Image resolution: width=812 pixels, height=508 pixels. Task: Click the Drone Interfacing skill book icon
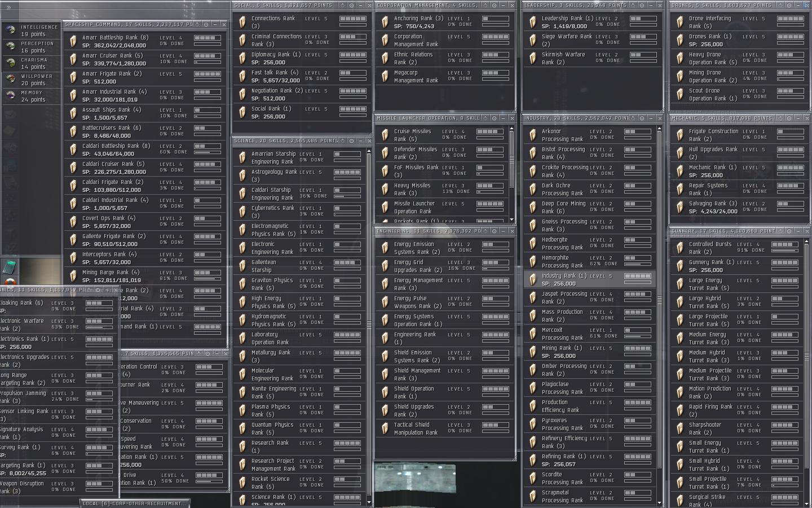[679, 22]
